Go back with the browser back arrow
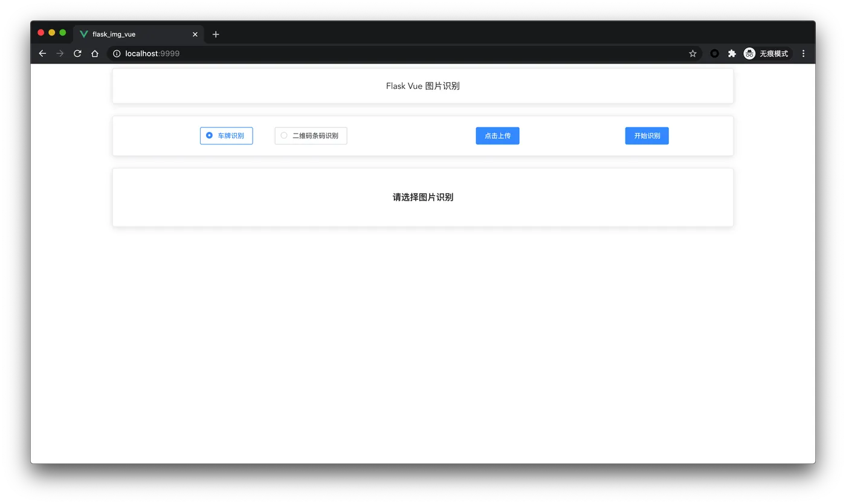This screenshot has width=846, height=504. [x=42, y=54]
